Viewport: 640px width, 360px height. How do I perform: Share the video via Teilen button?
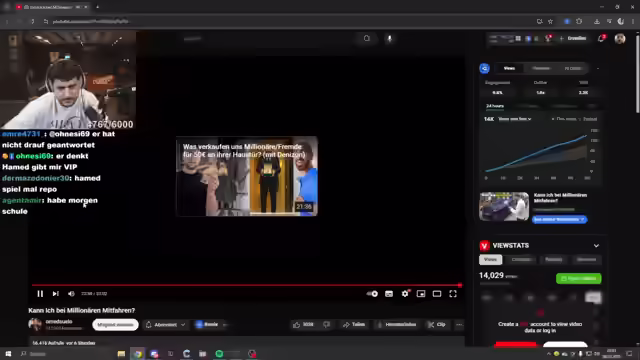click(x=354, y=324)
